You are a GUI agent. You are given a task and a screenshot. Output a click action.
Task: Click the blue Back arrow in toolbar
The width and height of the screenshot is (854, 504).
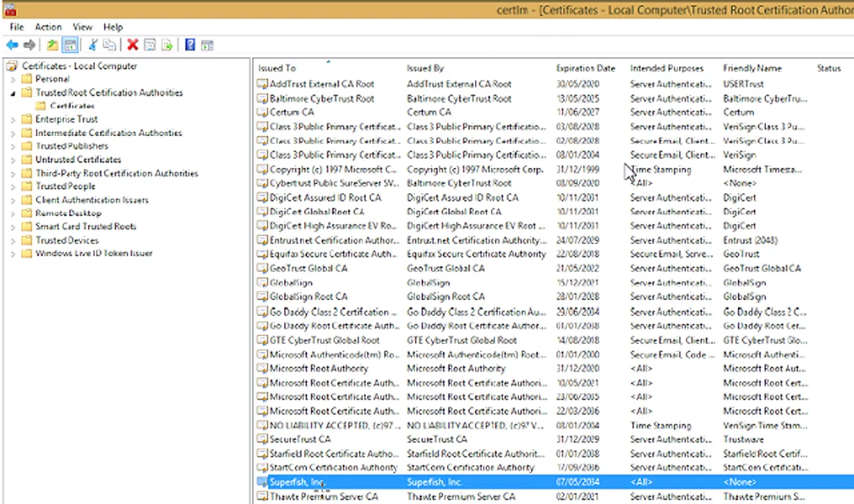tap(12, 45)
